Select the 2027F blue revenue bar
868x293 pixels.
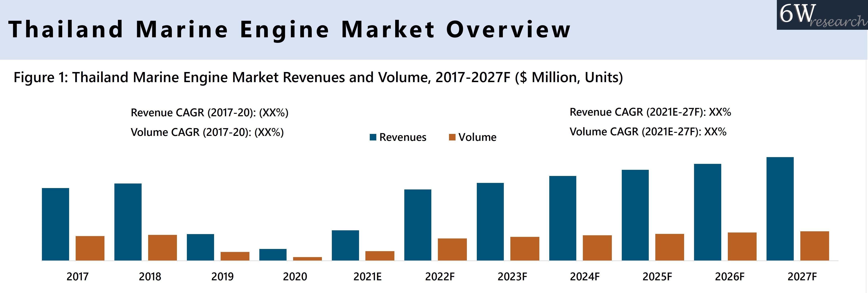point(780,209)
